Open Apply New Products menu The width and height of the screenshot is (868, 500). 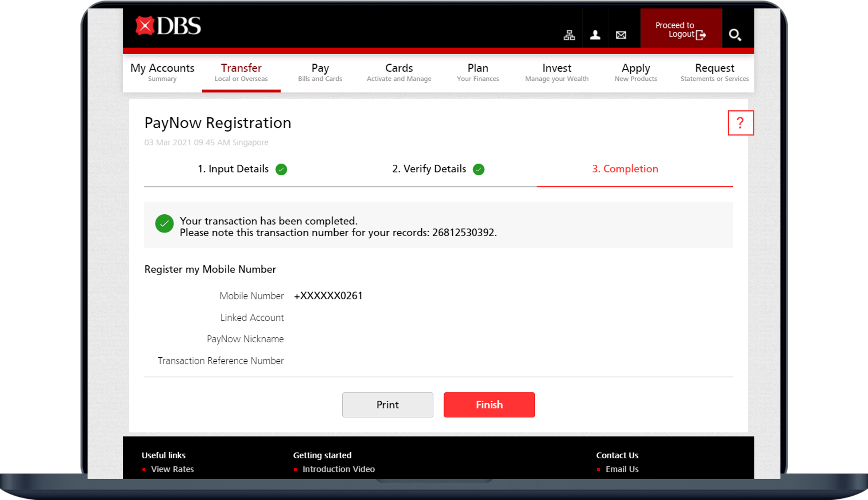[x=636, y=72]
